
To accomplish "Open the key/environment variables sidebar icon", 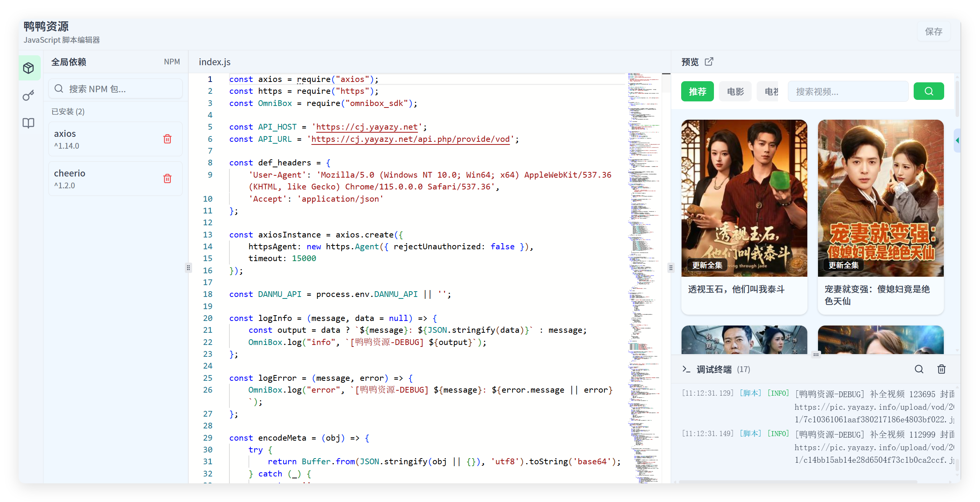I will 29,95.
